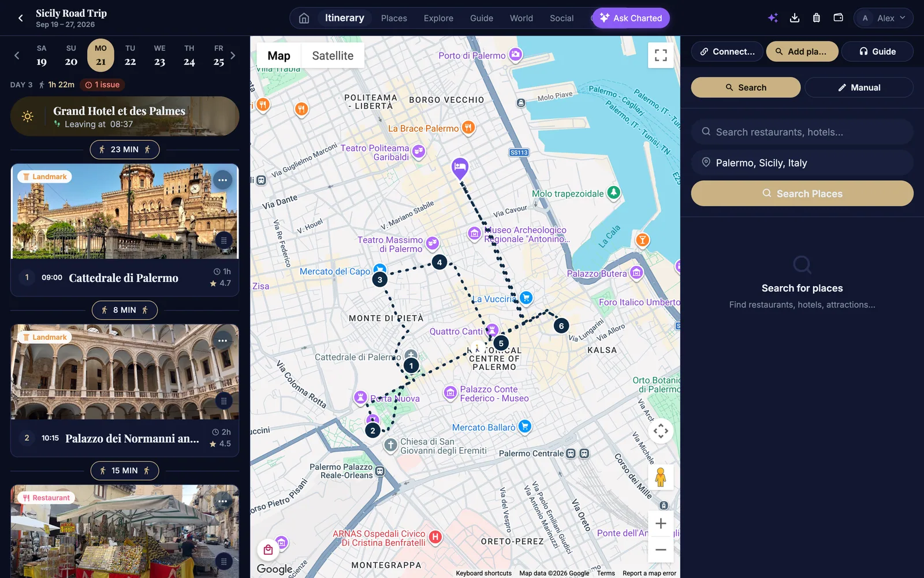
Task: Click the download icon in the top bar
Action: pos(795,18)
